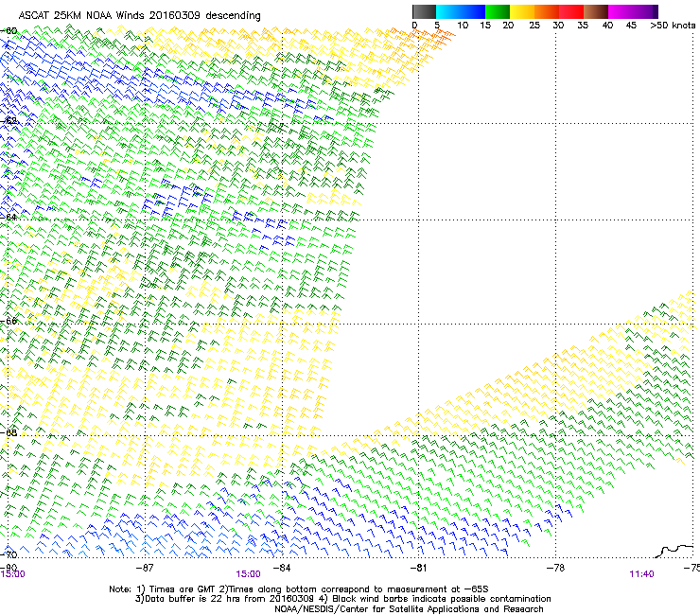
Task: Click note line '3)Data buffer is 22 hrs'
Action: pos(342,599)
